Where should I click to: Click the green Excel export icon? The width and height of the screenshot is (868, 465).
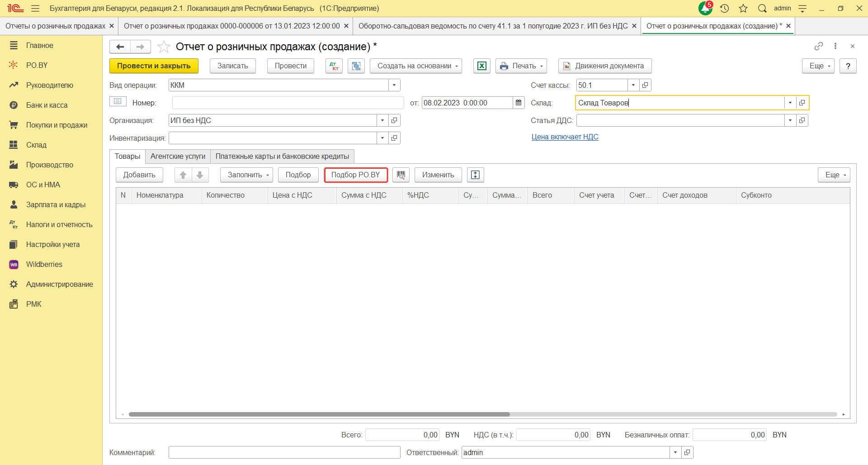coord(482,66)
